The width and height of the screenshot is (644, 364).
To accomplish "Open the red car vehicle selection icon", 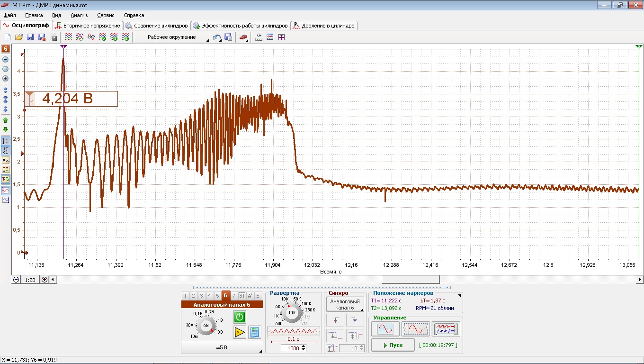I will pyautogui.click(x=243, y=37).
